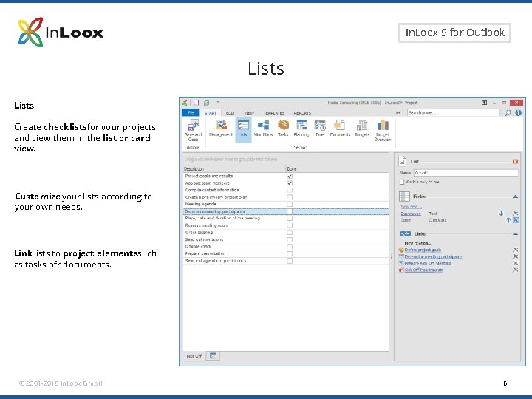Check Done for Reserve meeting room
The image size is (532, 399).
[290, 225]
